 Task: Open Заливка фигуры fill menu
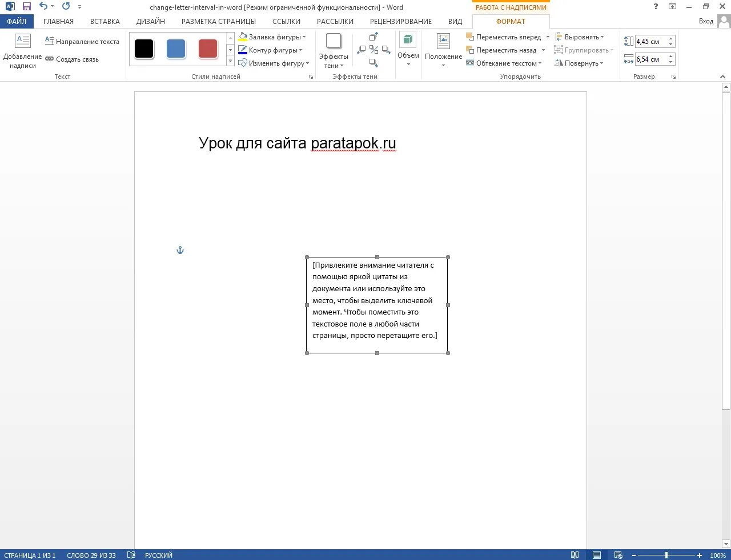pos(272,37)
